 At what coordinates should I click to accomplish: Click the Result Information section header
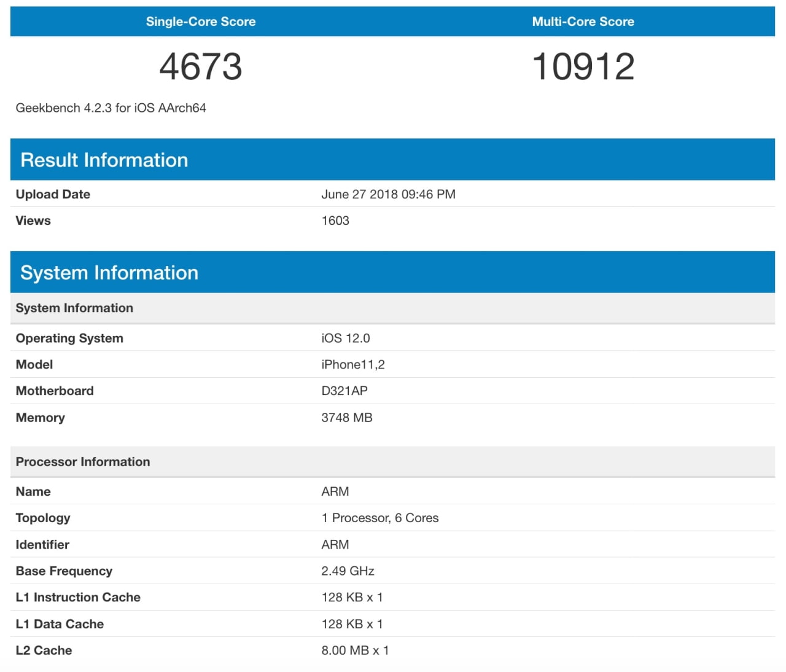(104, 160)
